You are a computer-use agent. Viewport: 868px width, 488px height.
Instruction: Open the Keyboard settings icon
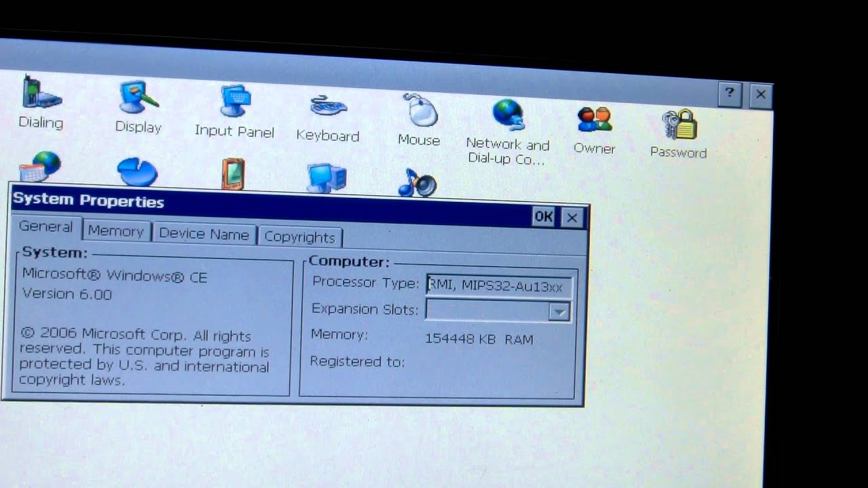tap(328, 117)
